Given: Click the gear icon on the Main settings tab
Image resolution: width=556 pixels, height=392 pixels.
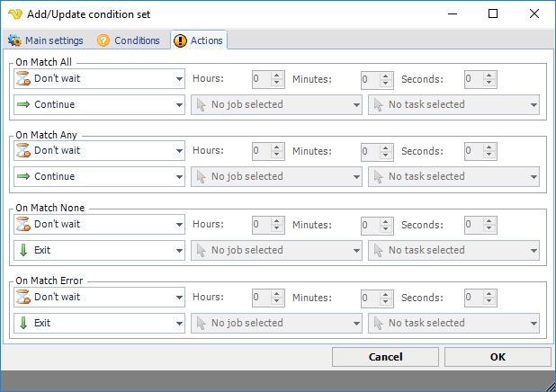Looking at the screenshot, I should pyautogui.click(x=14, y=40).
